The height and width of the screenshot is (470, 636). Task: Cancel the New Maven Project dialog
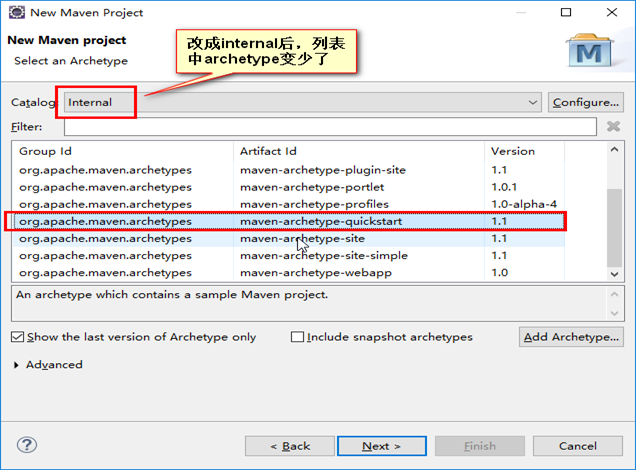[x=578, y=446]
